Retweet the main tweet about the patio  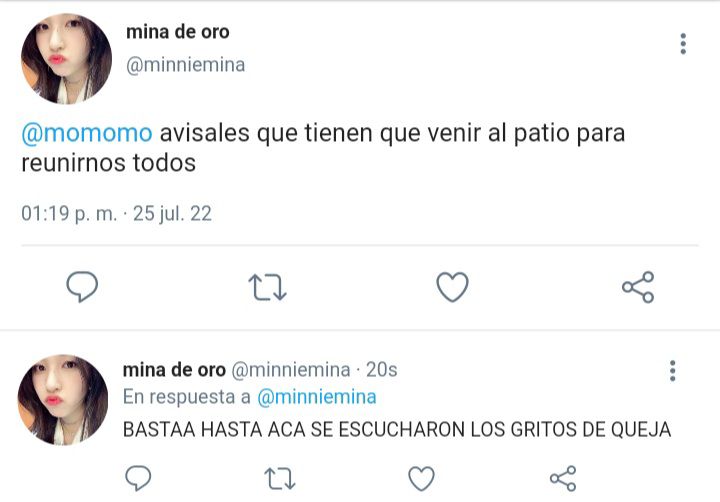267,287
